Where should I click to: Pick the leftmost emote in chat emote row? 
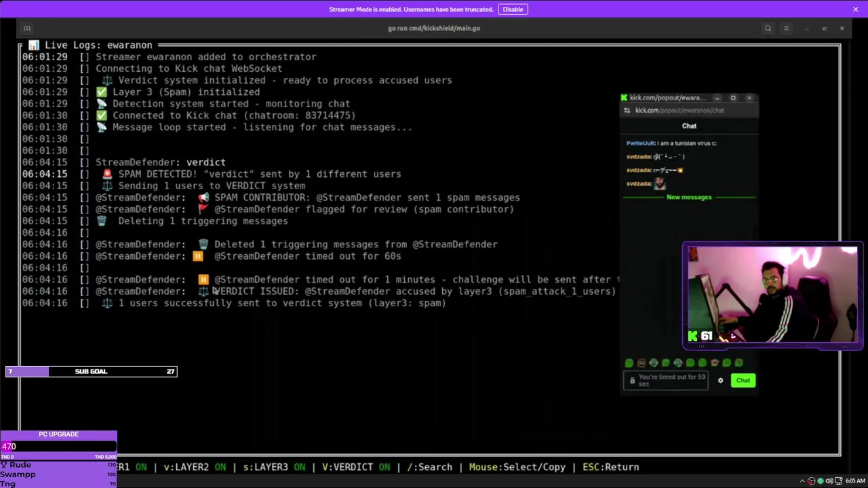tap(629, 363)
